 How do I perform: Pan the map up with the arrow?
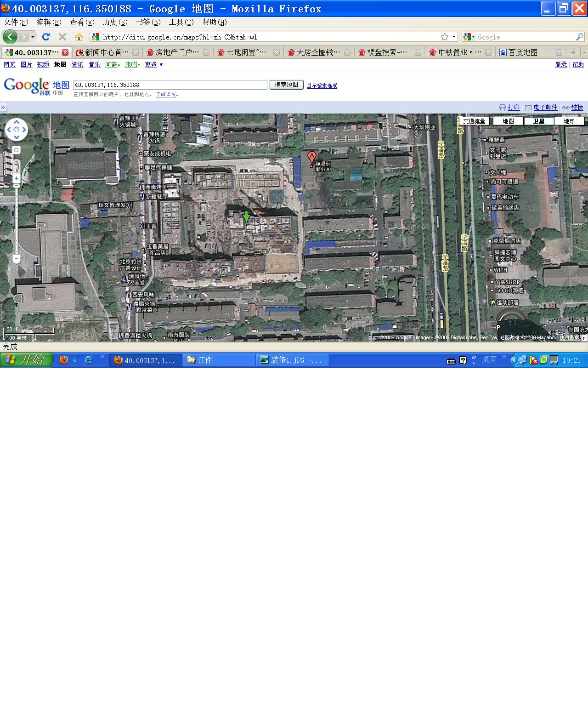[17, 122]
